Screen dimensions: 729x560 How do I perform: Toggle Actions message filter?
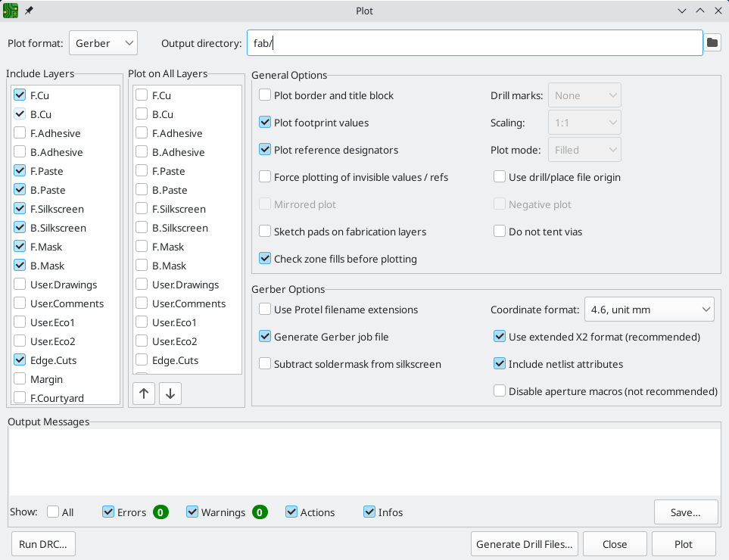(291, 512)
